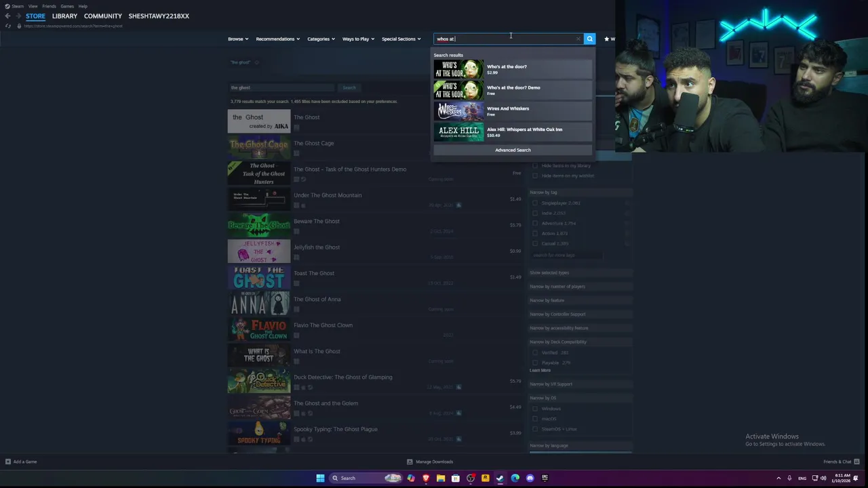The width and height of the screenshot is (868, 488).
Task: Click the Steam taskbar icon
Action: (x=500, y=478)
